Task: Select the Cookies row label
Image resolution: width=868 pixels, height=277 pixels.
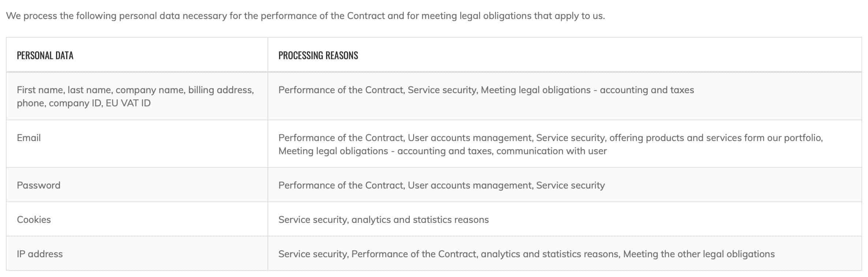Action: coord(34,220)
